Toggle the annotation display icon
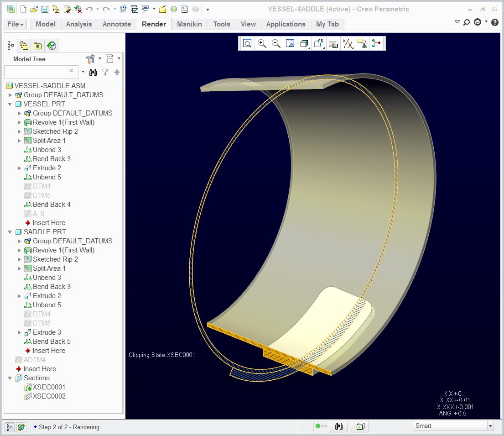The image size is (504, 436). coord(362,43)
